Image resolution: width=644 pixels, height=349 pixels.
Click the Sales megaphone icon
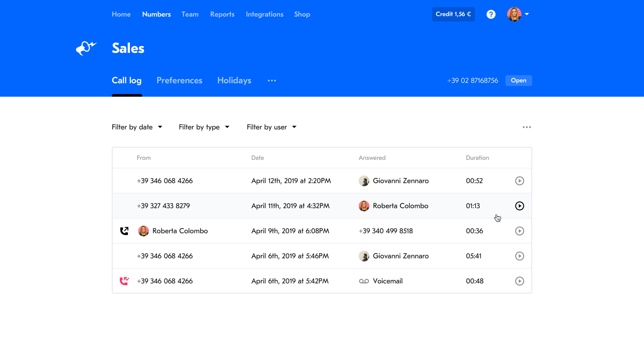tap(86, 48)
